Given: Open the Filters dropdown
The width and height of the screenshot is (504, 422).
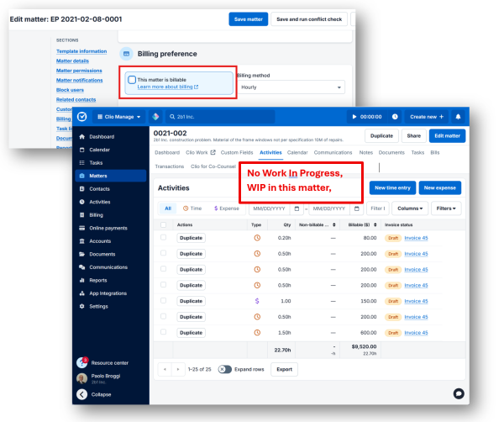Looking at the screenshot, I should pos(446,208).
